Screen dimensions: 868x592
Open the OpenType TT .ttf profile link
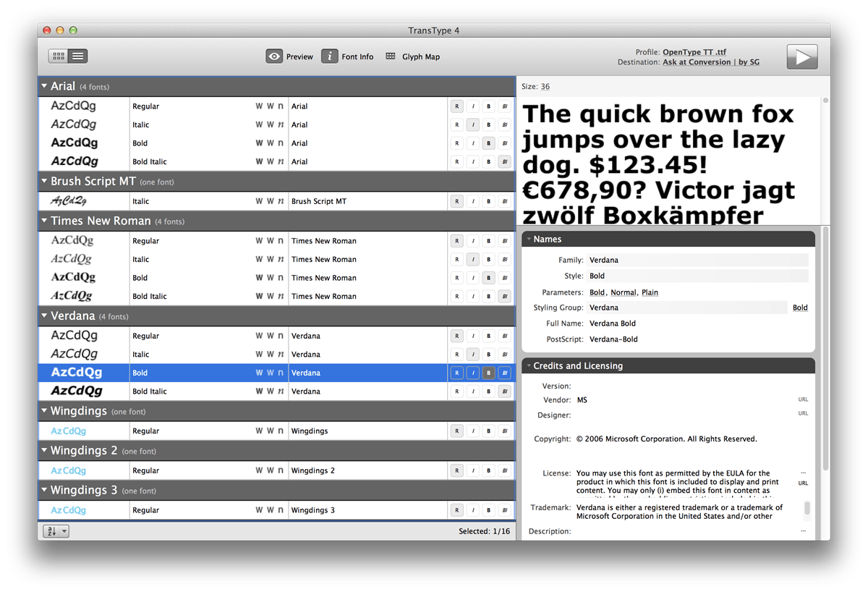(x=694, y=52)
